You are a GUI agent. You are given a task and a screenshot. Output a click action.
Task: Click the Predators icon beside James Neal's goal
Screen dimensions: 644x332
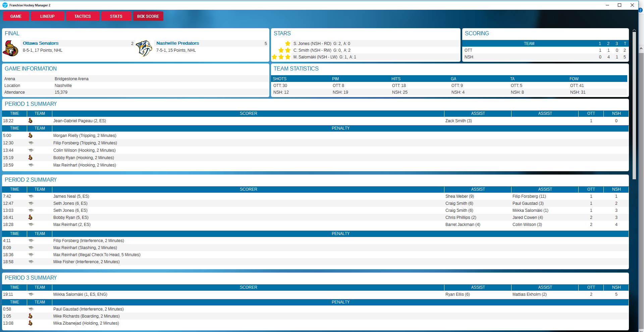pos(31,196)
